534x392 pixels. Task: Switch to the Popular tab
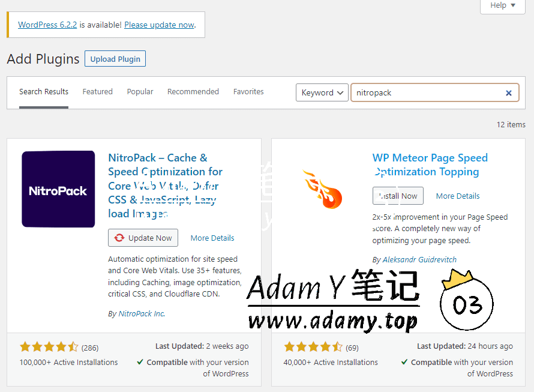[x=140, y=92]
